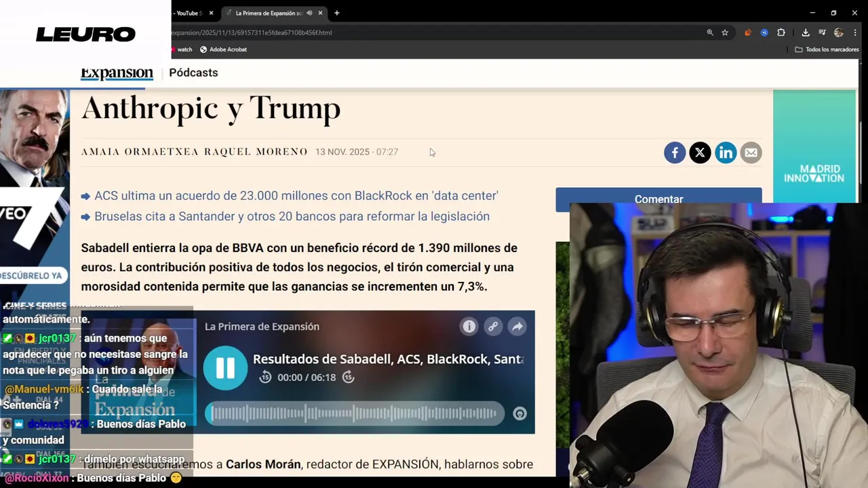This screenshot has width=868, height=488.
Task: Mute the La Primera de Expansión tab audio
Action: point(309,13)
